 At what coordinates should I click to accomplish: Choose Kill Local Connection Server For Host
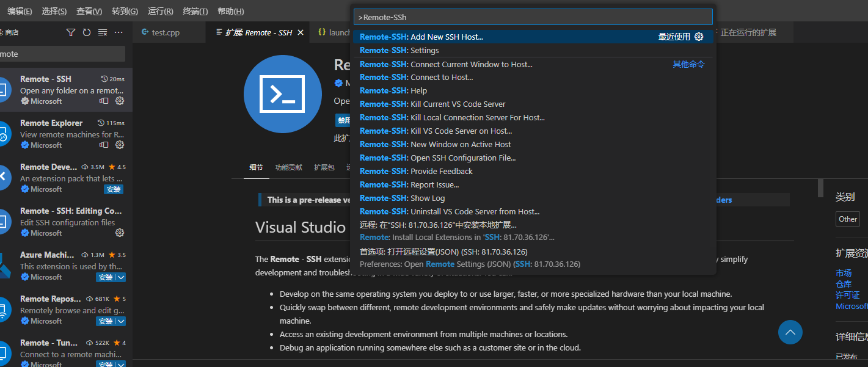pyautogui.click(x=533, y=117)
